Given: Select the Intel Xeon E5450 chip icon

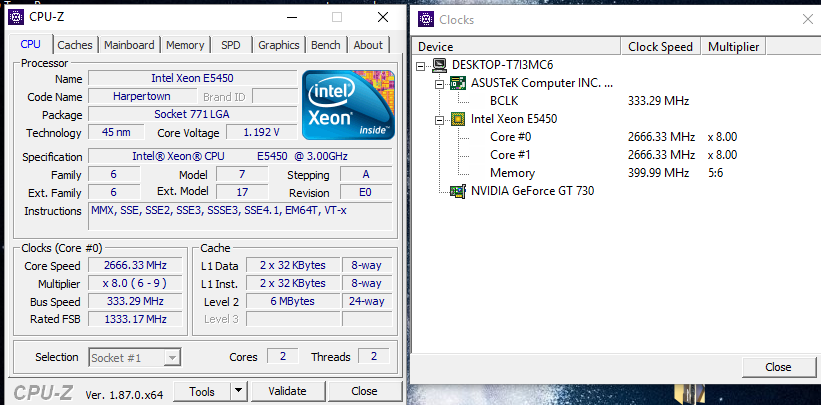Looking at the screenshot, I should [458, 119].
